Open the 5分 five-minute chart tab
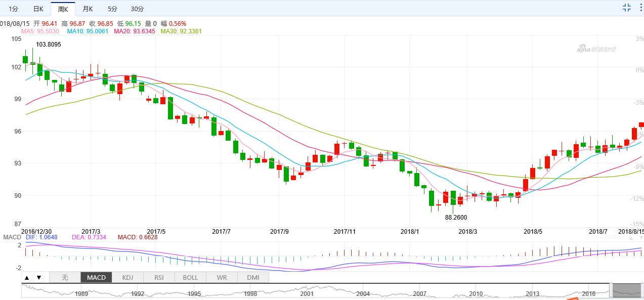Screen dimensions: 644x300 (x=112, y=9)
